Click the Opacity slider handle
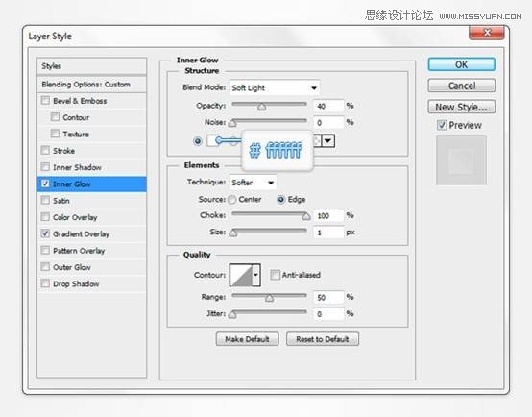Image resolution: width=532 pixels, height=417 pixels. [x=261, y=107]
